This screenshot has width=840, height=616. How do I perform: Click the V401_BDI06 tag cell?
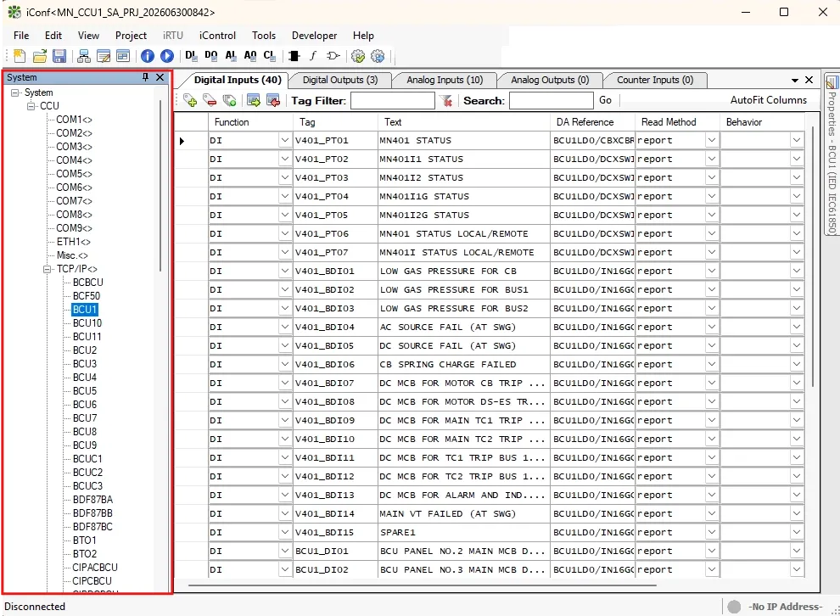(335, 364)
